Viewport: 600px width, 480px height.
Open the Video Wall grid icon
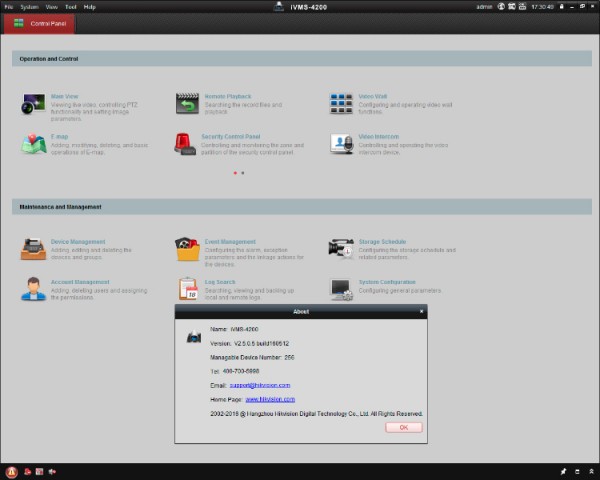coord(341,104)
